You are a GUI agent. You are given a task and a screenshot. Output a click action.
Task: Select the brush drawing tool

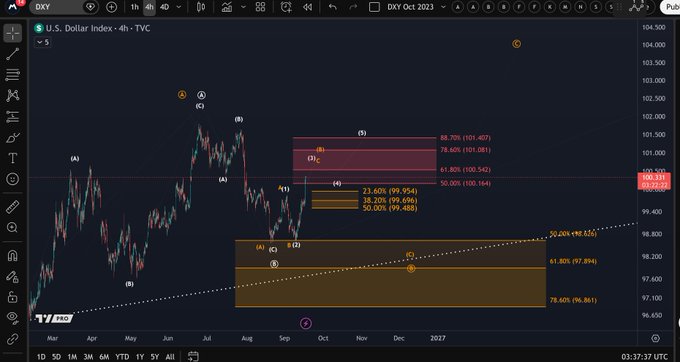click(x=13, y=138)
